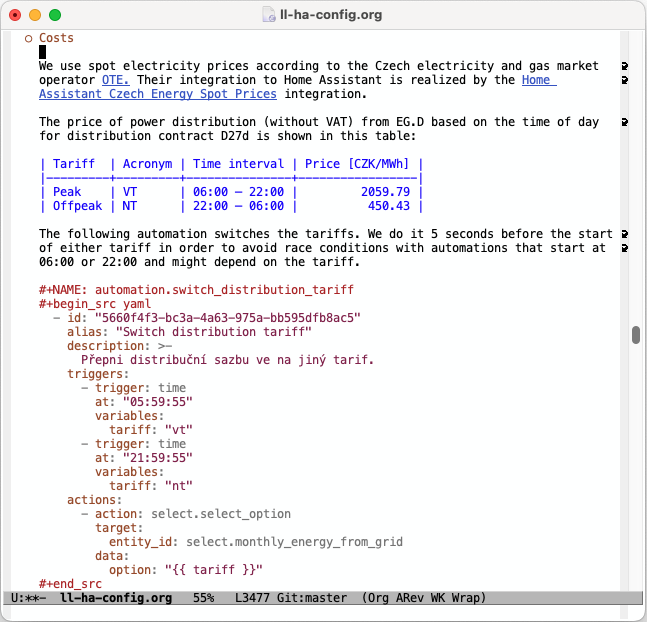Click select.select_option action value

point(221,514)
